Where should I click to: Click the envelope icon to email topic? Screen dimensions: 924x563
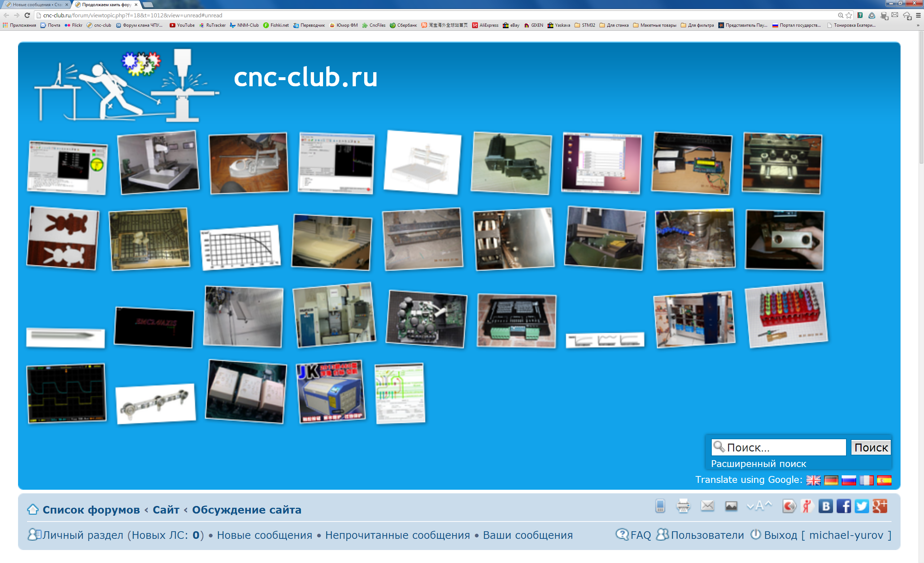pos(707,506)
